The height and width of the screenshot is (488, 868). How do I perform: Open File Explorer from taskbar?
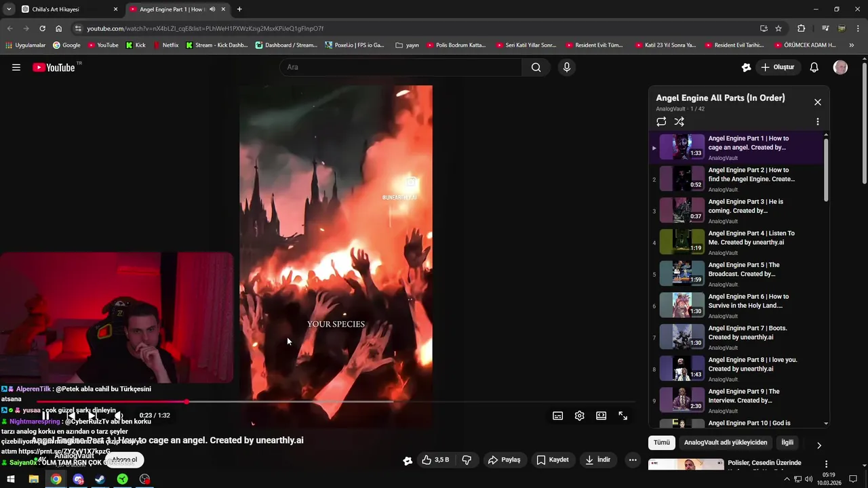[33, 479]
